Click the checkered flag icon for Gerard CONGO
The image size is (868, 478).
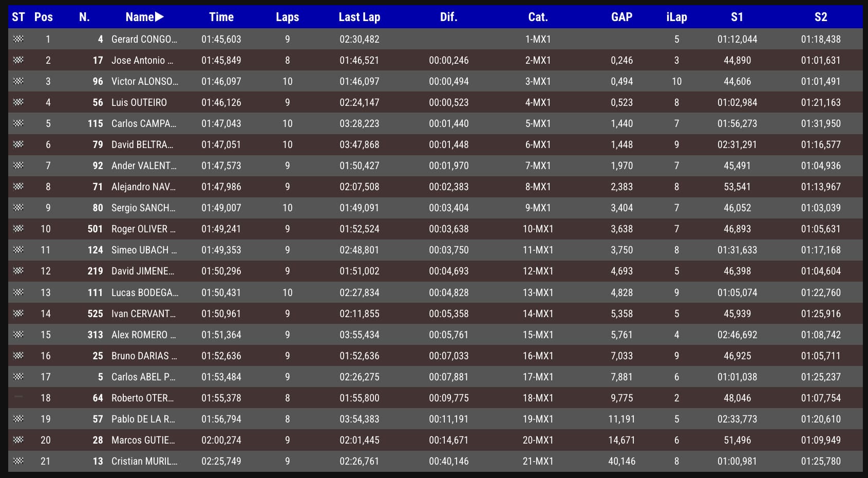point(18,39)
